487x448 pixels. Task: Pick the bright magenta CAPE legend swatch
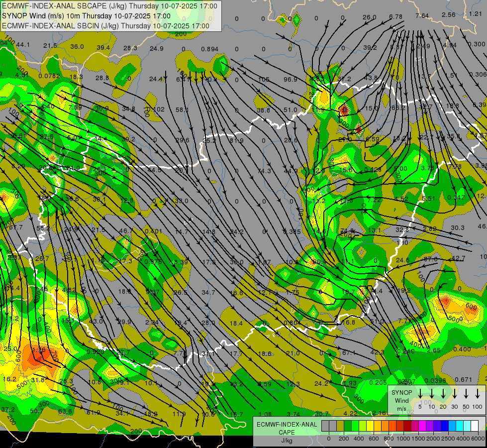point(423,426)
